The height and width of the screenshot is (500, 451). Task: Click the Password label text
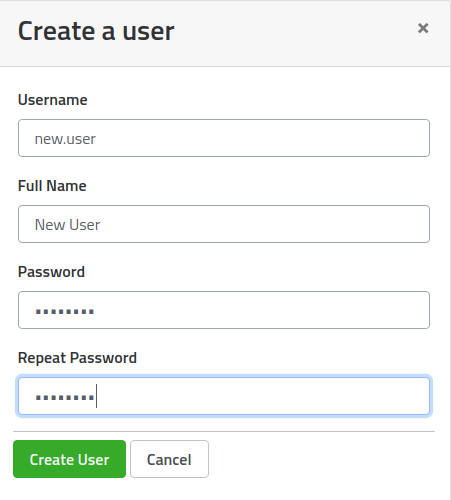(51, 272)
